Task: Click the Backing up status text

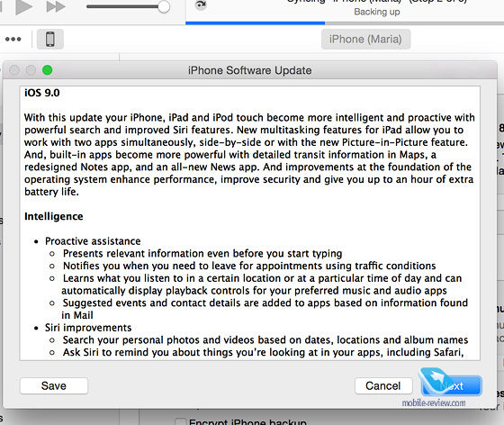Action: coord(377,12)
